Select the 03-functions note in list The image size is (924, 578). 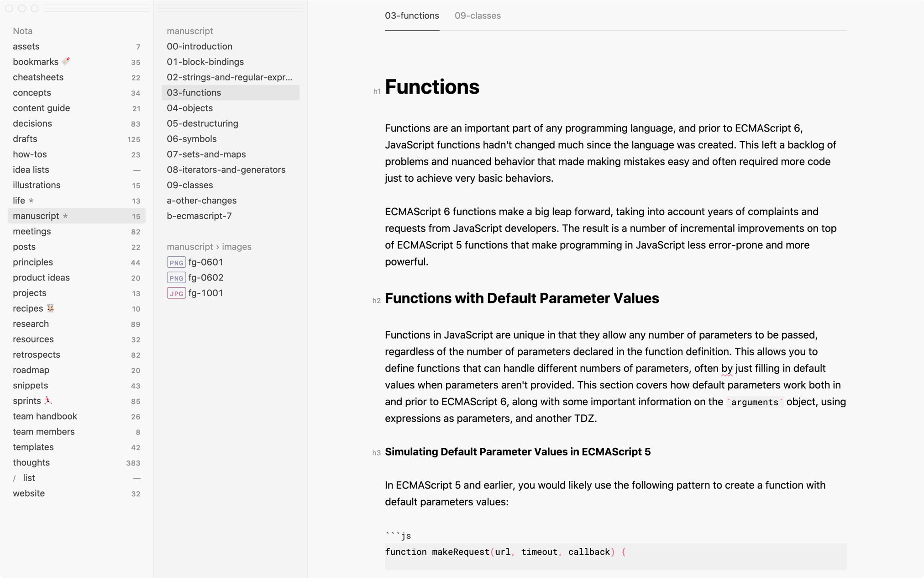[x=231, y=93]
